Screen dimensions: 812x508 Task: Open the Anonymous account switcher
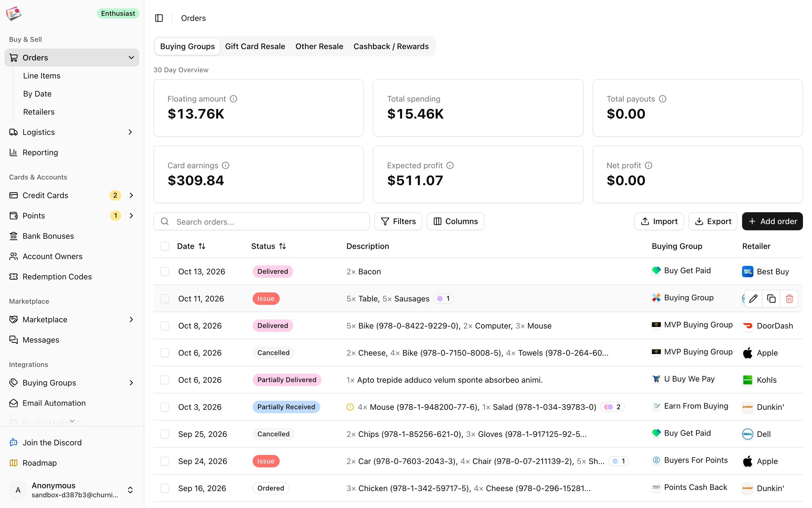(72, 490)
